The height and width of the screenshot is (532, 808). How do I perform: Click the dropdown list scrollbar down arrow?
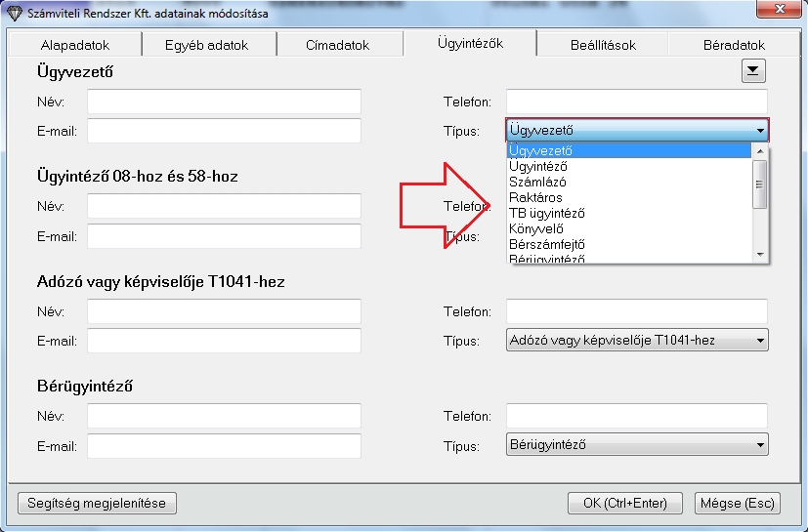coord(760,254)
